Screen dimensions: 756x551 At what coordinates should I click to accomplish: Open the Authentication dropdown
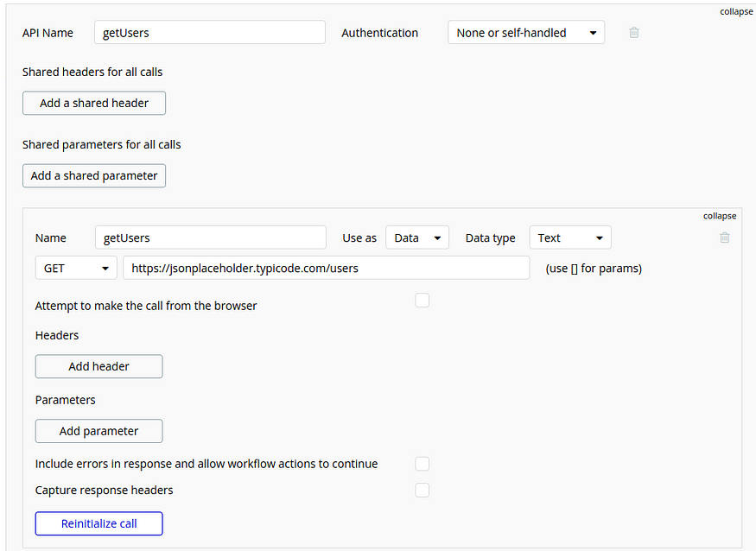click(x=526, y=32)
